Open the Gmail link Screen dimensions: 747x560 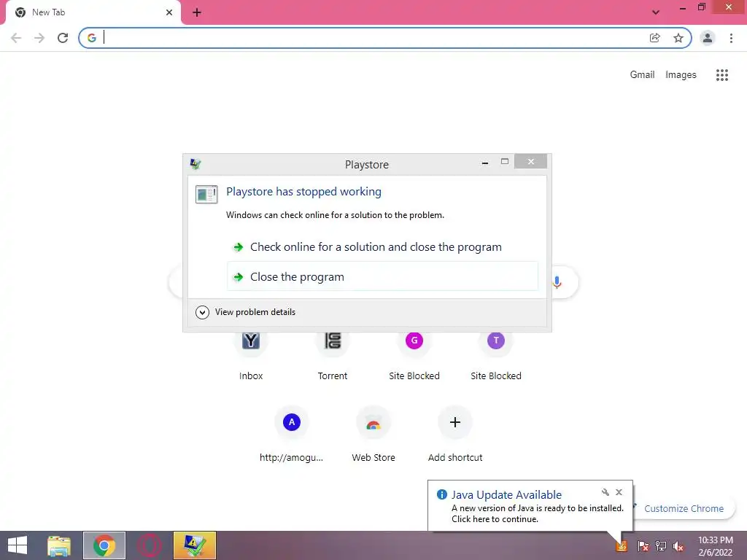(x=642, y=75)
